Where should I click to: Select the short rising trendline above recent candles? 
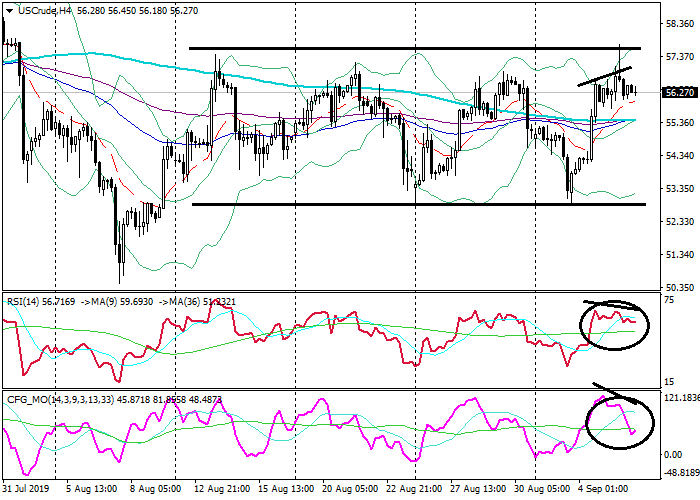605,76
